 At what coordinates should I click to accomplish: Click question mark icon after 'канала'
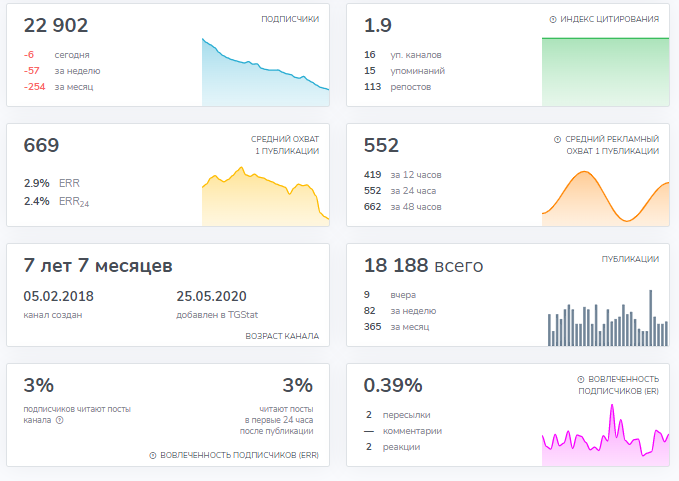coord(60,421)
